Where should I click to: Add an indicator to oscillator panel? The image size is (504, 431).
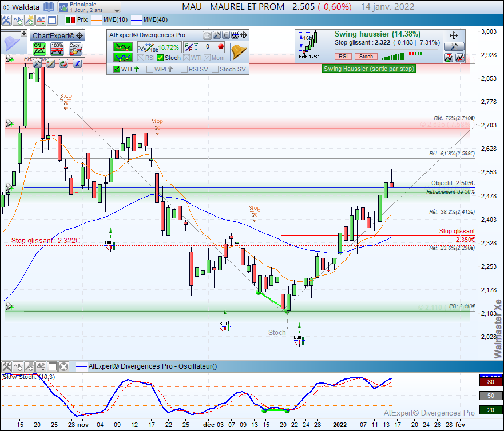click(18, 366)
